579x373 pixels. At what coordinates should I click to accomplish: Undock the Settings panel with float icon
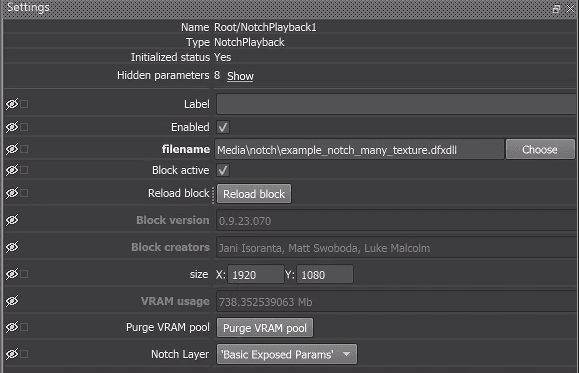556,8
